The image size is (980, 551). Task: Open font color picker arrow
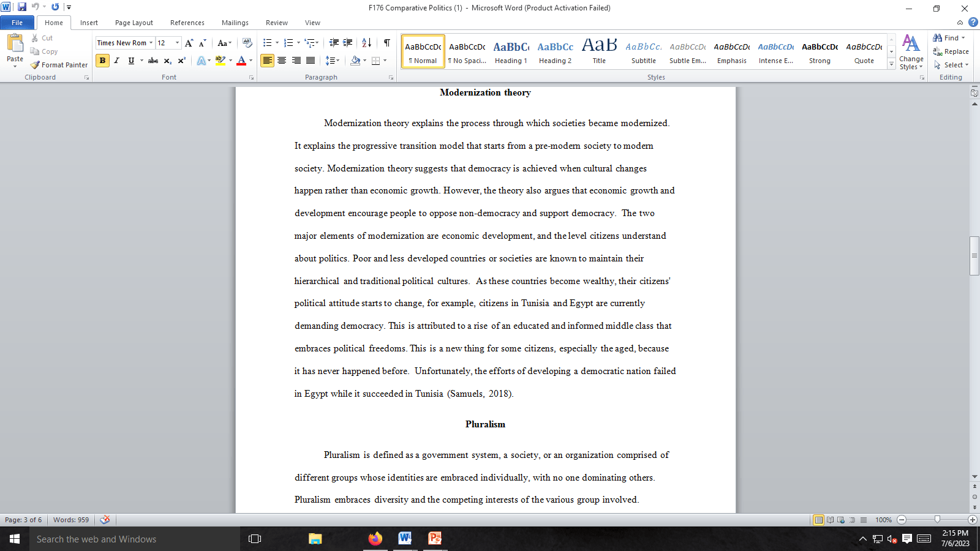251,61
